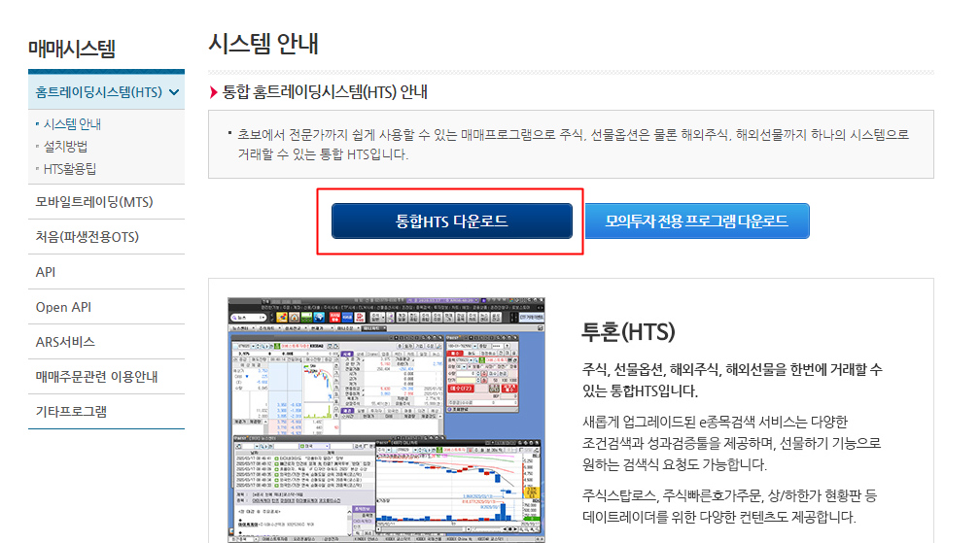
Task: Open the API menu item
Action: pos(46,272)
